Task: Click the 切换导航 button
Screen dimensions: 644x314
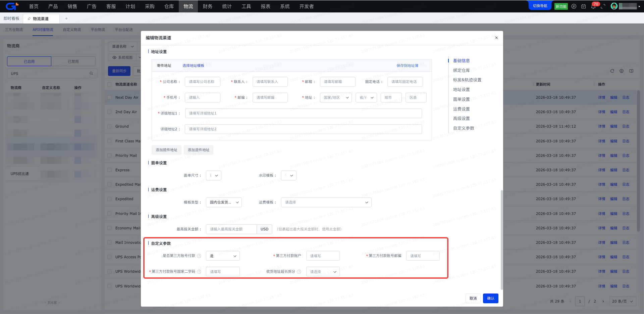Action: (540, 6)
